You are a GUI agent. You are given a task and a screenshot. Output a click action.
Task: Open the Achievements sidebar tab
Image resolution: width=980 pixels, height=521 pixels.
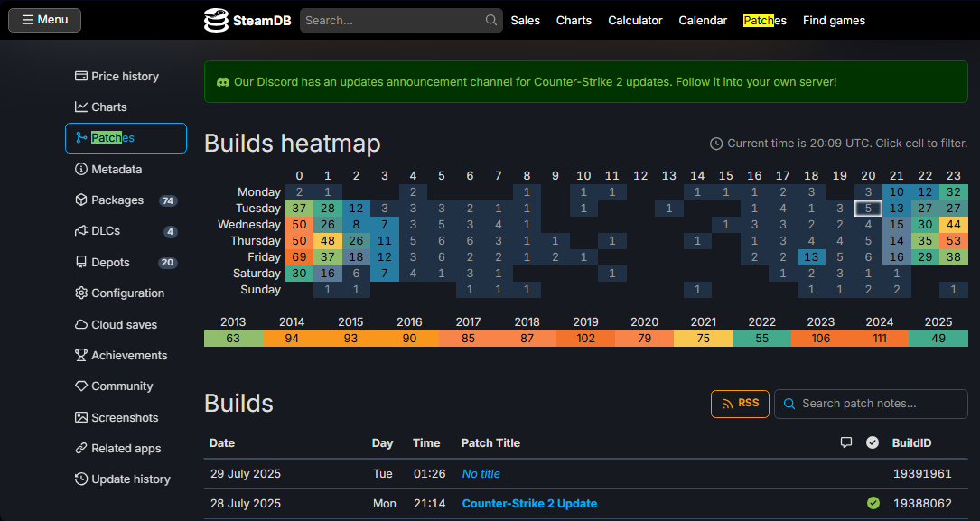[x=126, y=356]
